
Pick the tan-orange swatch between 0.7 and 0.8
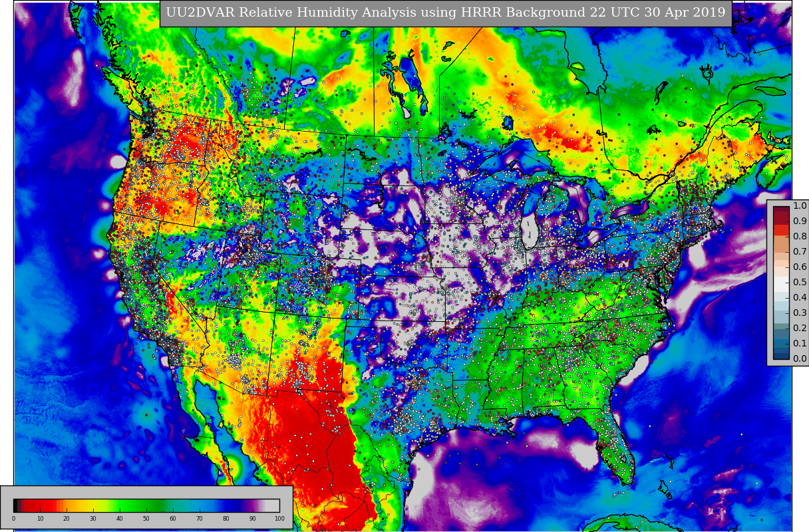click(x=781, y=245)
